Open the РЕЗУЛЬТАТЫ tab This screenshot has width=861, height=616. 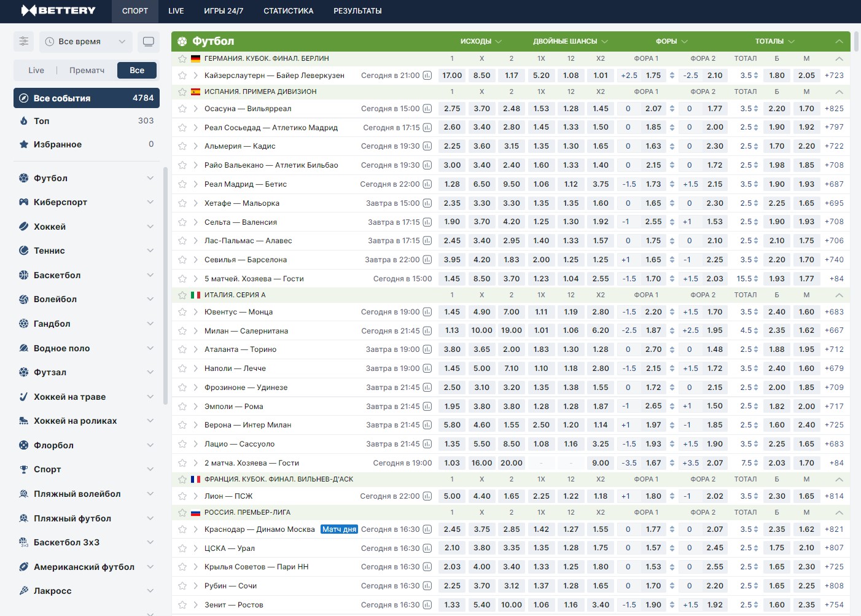(357, 11)
